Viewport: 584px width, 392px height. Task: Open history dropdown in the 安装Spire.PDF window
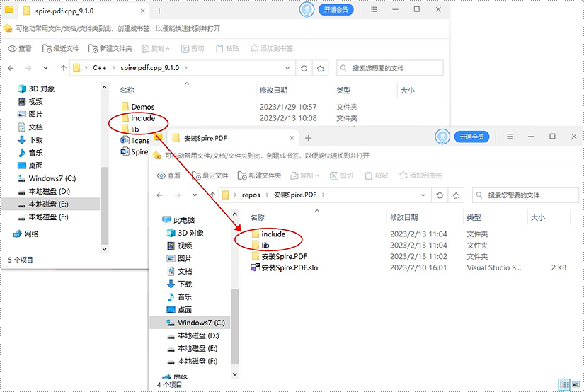195,195
